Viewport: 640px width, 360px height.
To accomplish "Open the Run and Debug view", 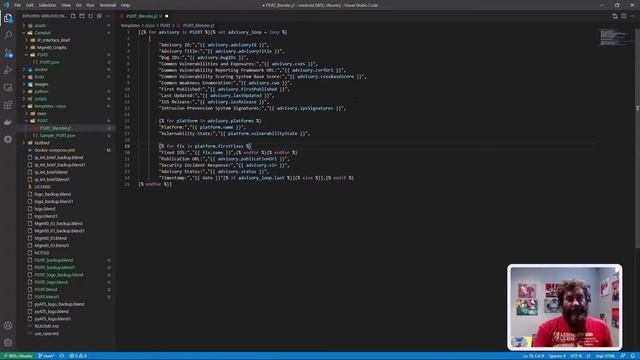I will click(8, 70).
